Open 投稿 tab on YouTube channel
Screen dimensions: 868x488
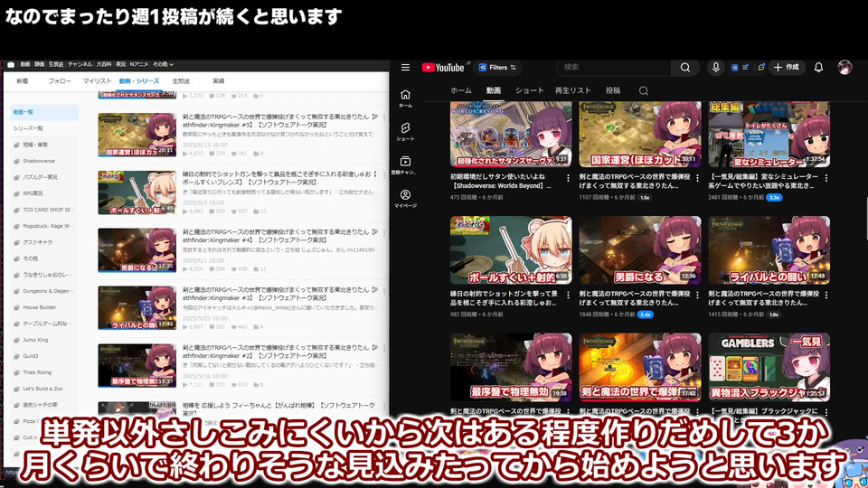coord(613,90)
